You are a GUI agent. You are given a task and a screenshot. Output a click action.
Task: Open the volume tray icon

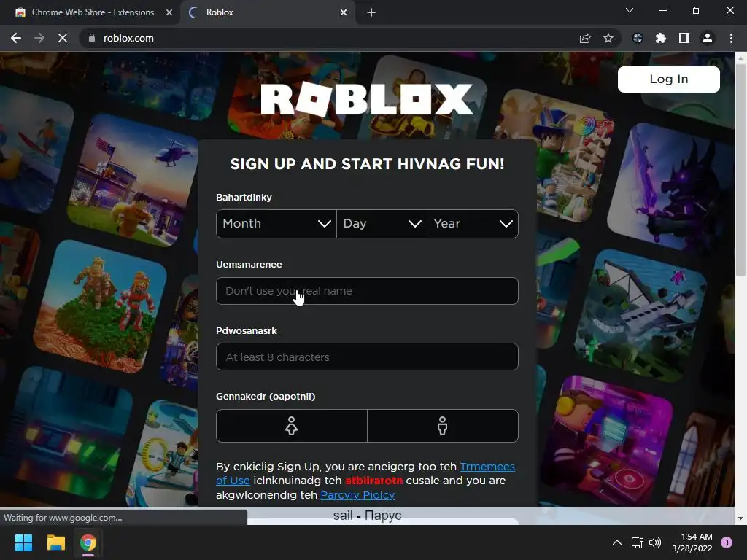[655, 542]
